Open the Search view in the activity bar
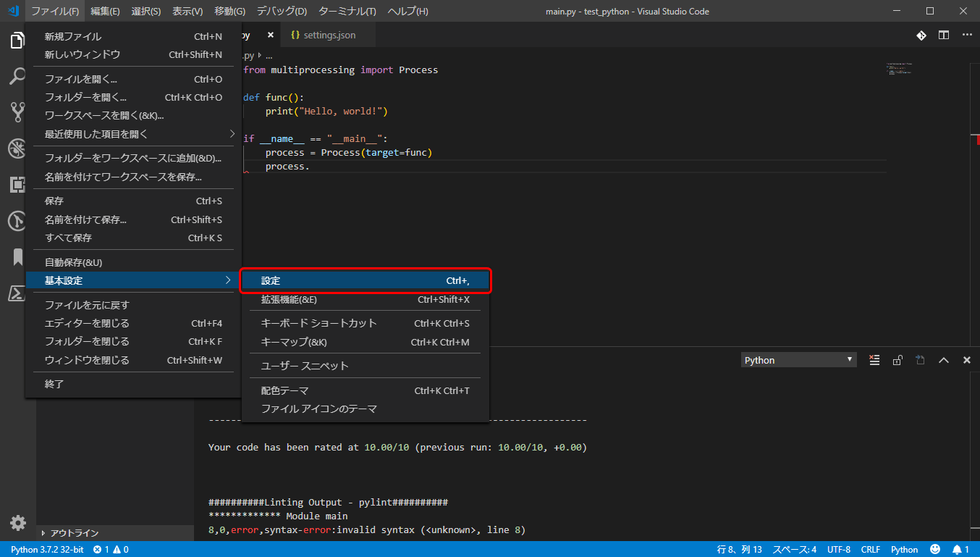 (x=16, y=76)
